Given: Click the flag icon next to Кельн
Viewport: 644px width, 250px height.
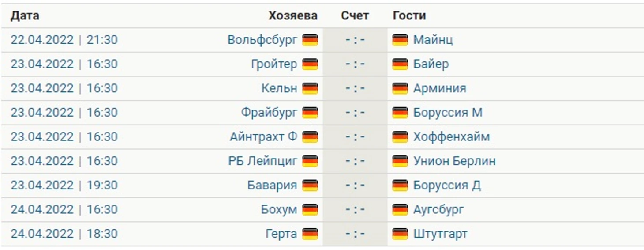Looking at the screenshot, I should coord(310,88).
